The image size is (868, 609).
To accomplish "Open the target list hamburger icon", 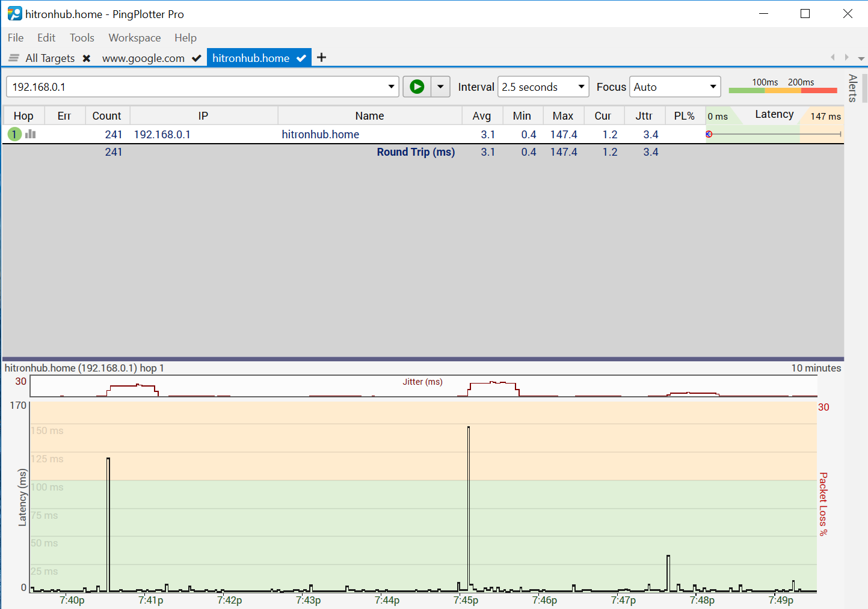I will click(x=13, y=58).
